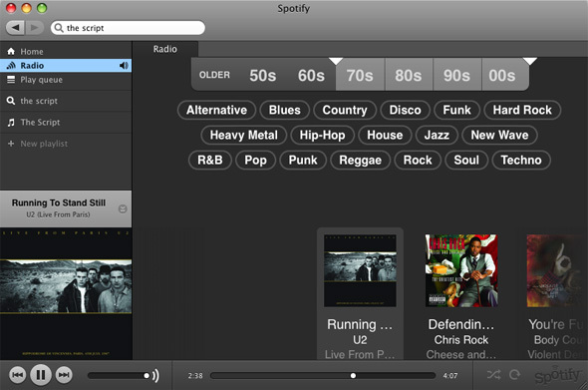Open the Body Count album cover

coord(556,270)
